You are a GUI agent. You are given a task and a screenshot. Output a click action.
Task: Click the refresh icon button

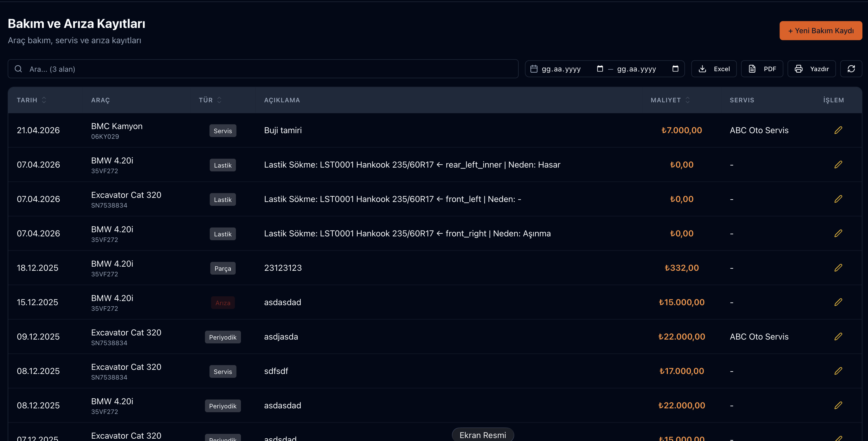coord(851,69)
